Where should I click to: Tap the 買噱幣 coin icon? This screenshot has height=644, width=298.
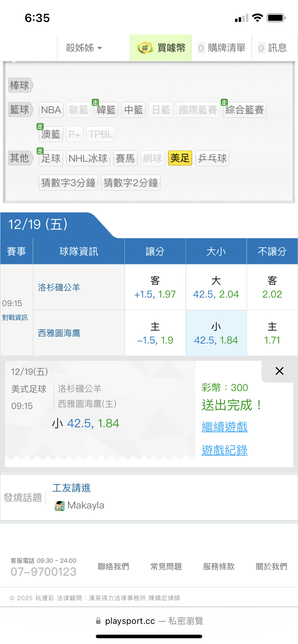coord(145,48)
